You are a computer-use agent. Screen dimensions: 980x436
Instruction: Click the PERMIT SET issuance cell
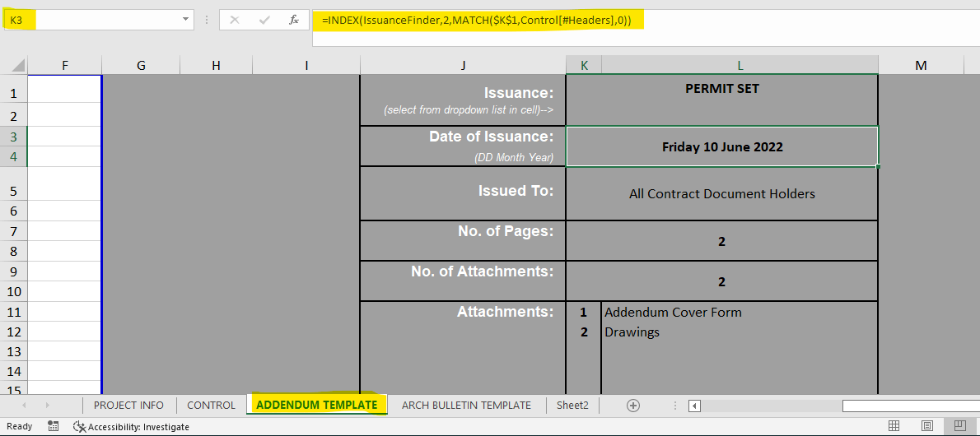[722, 100]
